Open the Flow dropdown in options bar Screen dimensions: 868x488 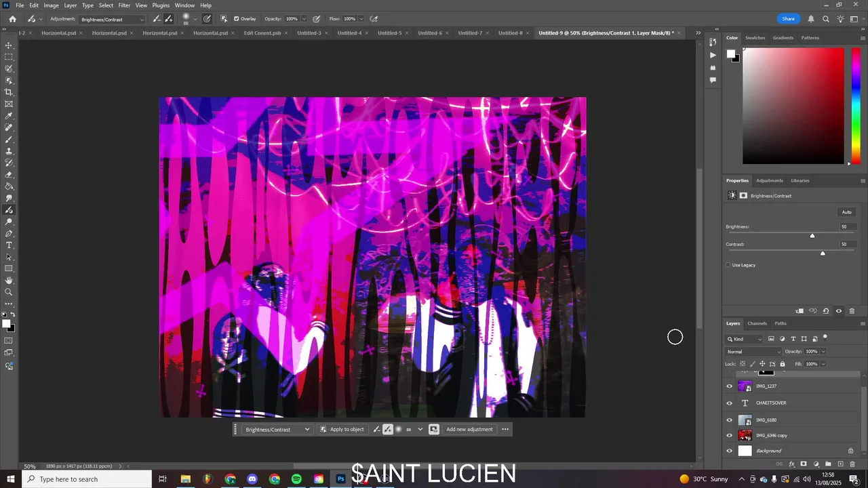tap(361, 19)
